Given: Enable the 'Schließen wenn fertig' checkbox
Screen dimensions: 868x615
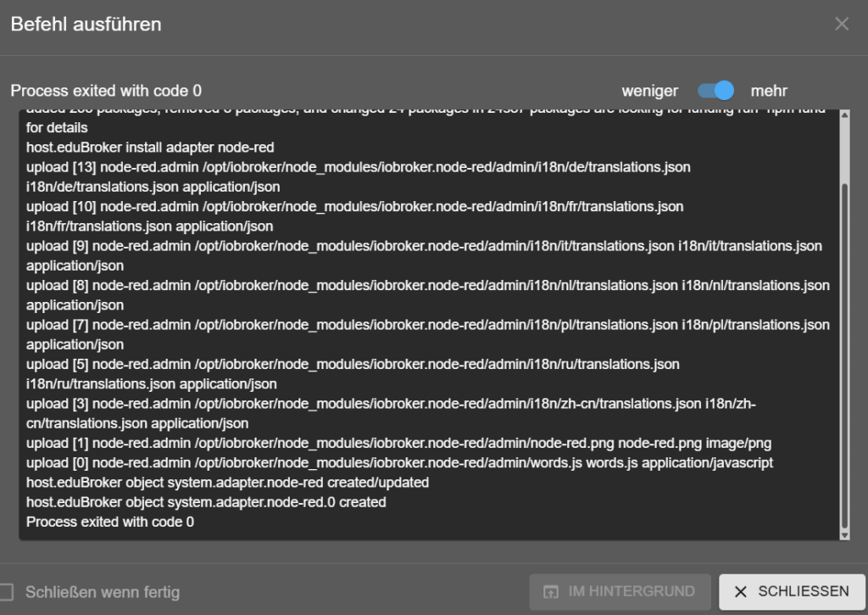Looking at the screenshot, I should coord(7,592).
